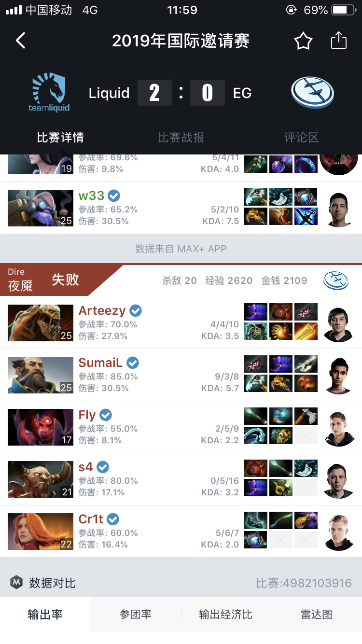This screenshot has height=644, width=362.
Task: Open the share icon
Action: tap(339, 41)
